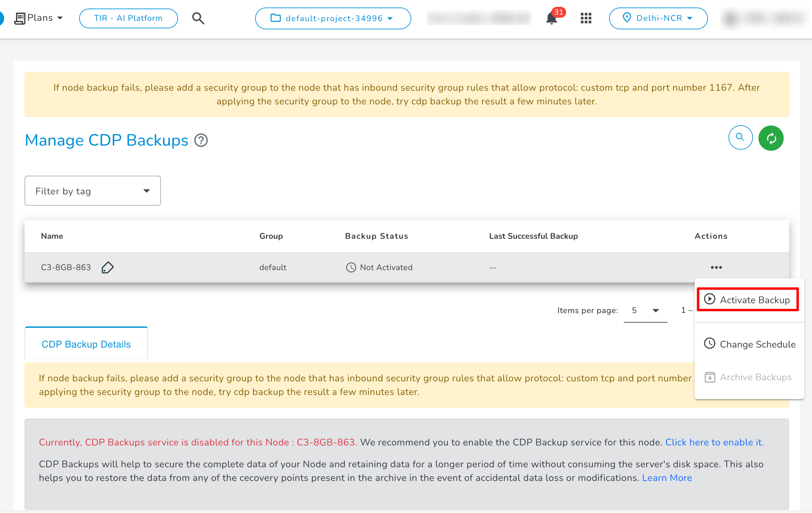Open the items per page dropdown
This screenshot has width=812, height=513.
[645, 310]
